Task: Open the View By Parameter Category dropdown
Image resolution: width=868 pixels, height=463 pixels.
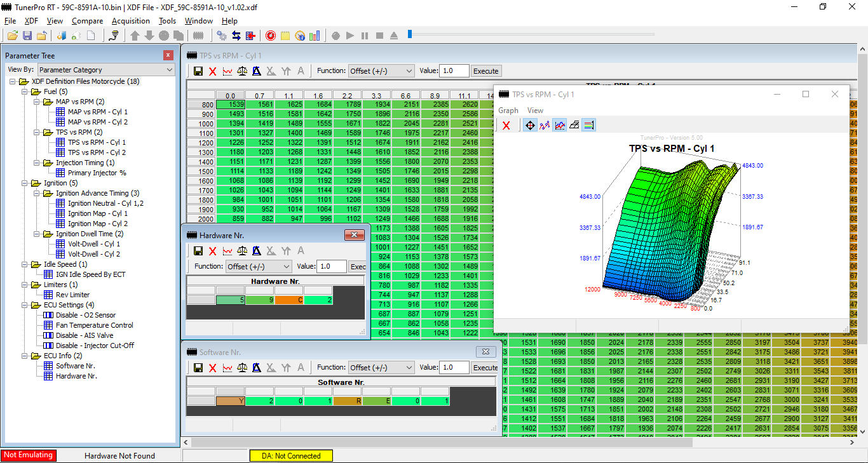Action: (x=105, y=70)
